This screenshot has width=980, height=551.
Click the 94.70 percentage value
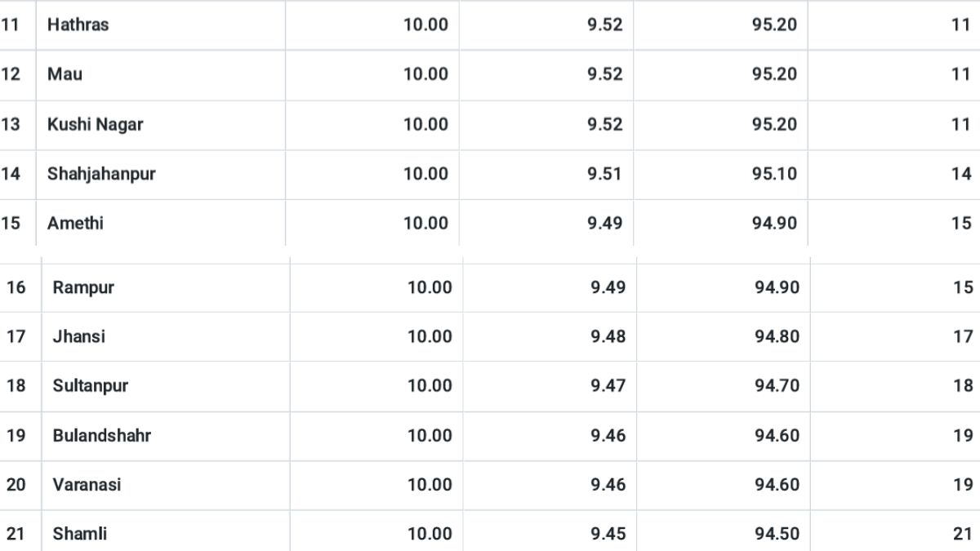click(777, 386)
